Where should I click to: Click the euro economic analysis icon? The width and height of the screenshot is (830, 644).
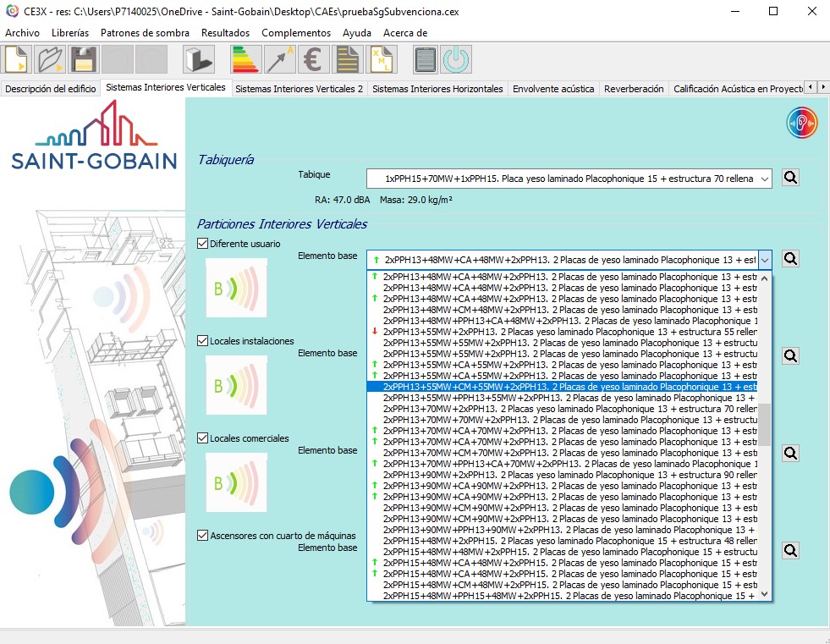coord(313,60)
